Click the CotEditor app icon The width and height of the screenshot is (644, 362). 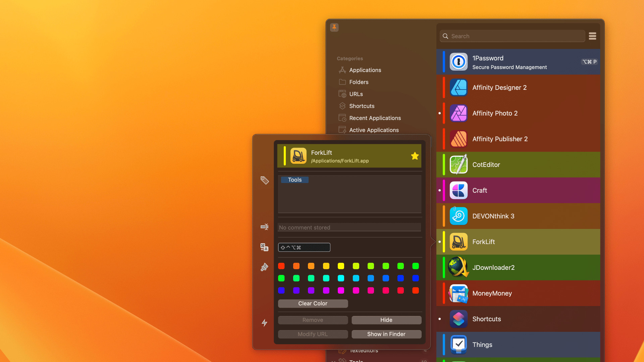[459, 165]
